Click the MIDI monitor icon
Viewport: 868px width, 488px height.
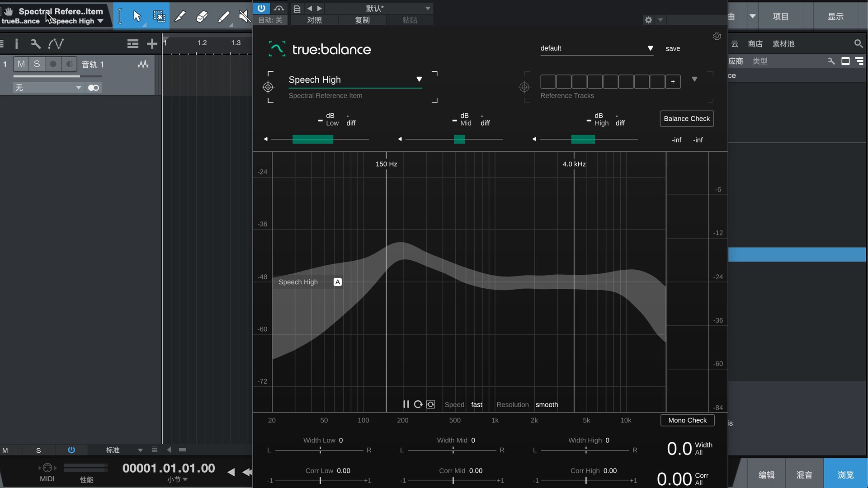pos(47,468)
